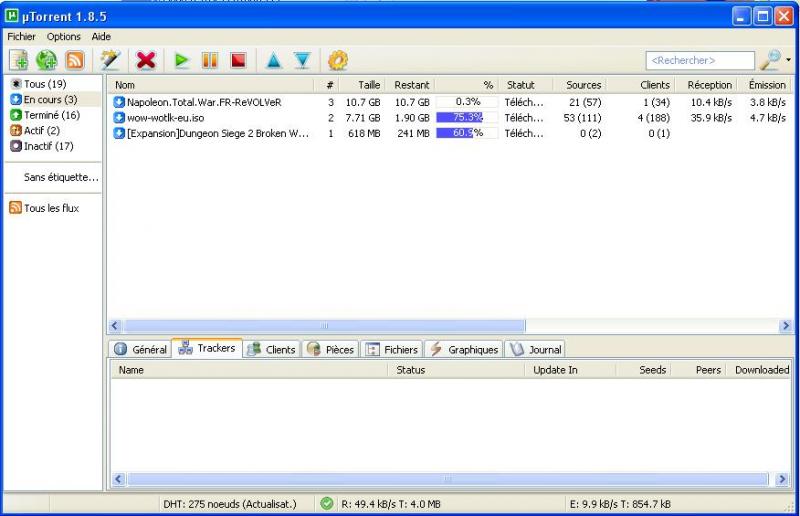Click the 0.3% progress bar
800x516 pixels.
(x=466, y=102)
